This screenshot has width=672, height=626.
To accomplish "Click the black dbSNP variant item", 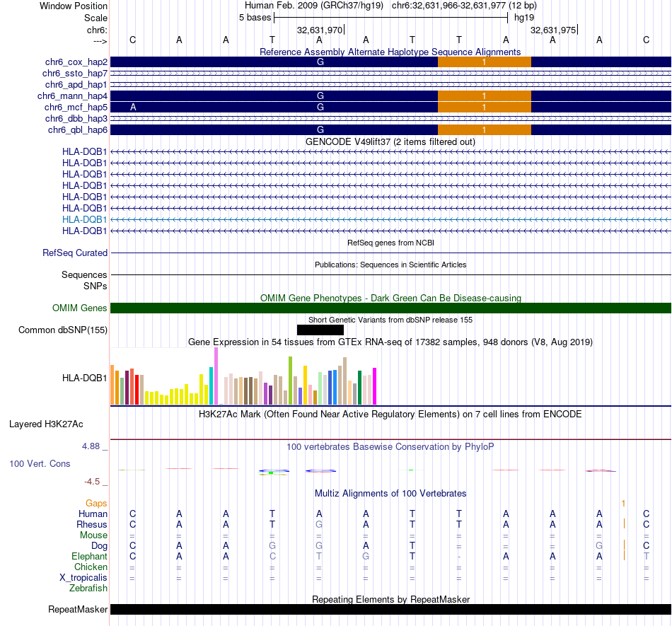I will [320, 330].
